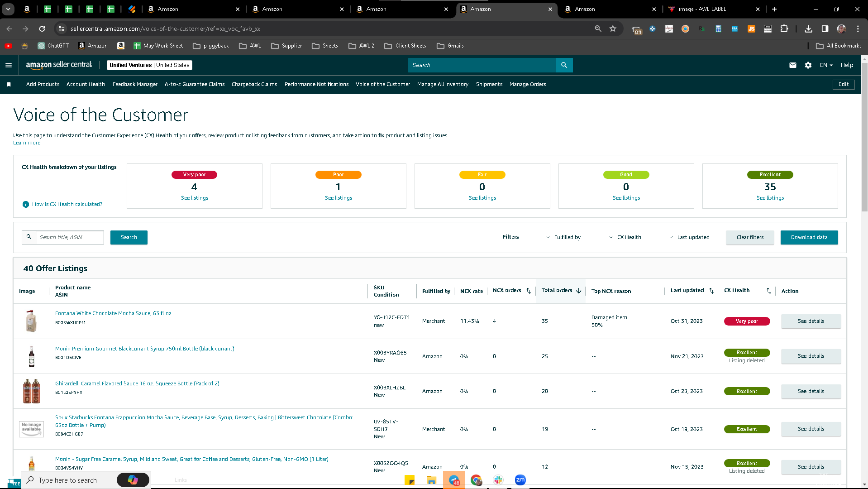Focus the Seller Central top search box
Viewport: 868px width, 489px height.
coord(482,65)
